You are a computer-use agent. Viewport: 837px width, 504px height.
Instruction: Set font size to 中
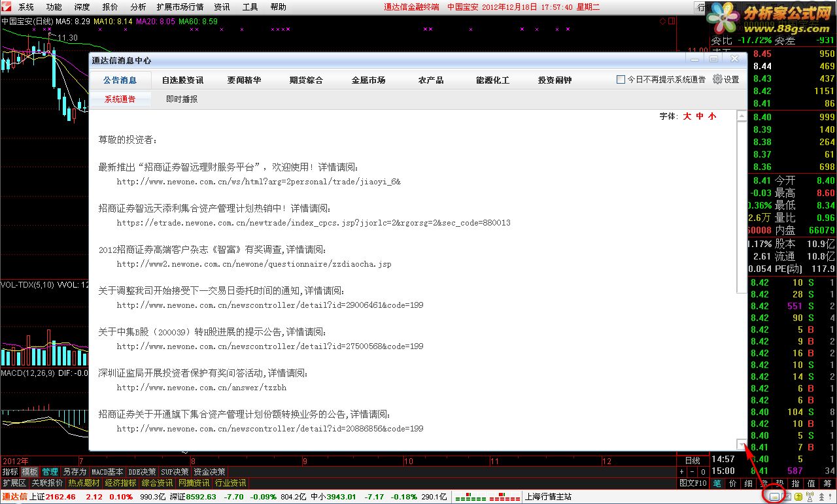click(700, 116)
